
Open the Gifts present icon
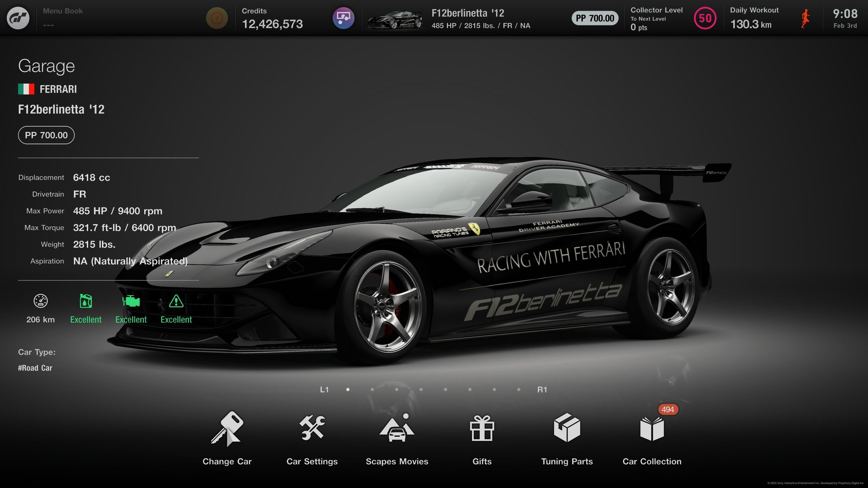point(482,428)
